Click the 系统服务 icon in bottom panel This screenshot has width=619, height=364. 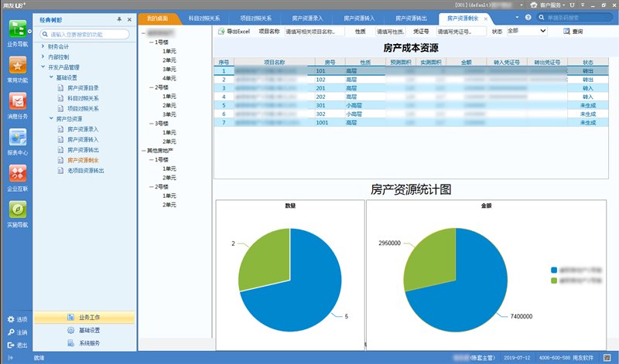coord(70,343)
